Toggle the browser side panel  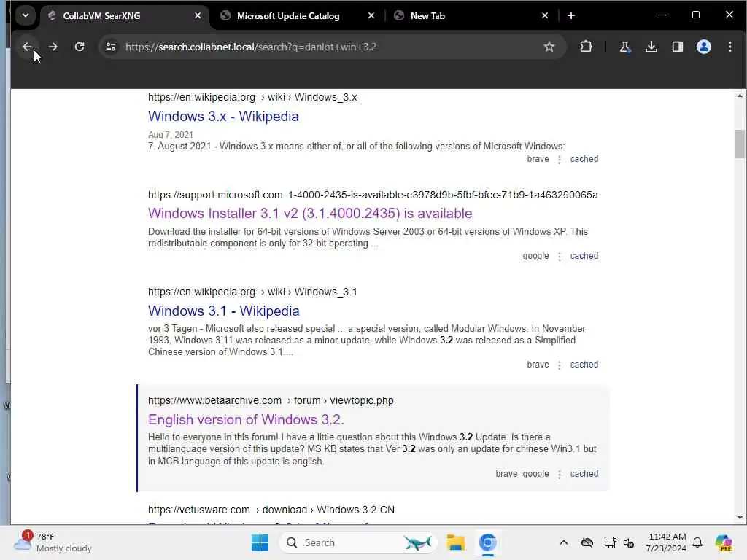678,47
